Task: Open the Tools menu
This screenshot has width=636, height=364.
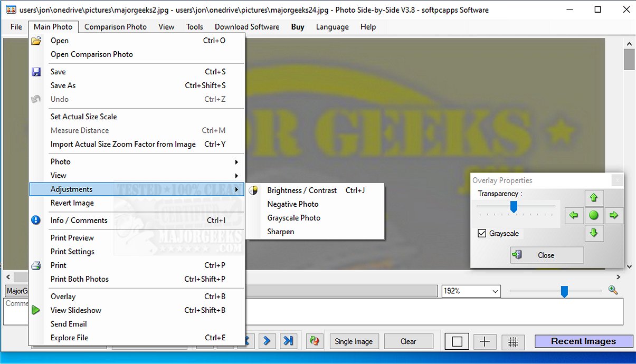Action: pos(195,27)
